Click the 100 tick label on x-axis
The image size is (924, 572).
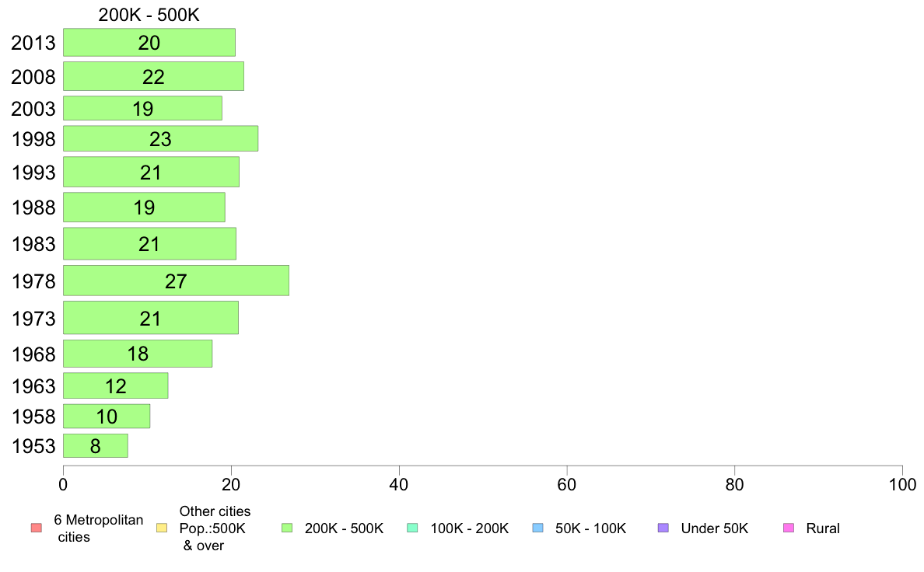(901, 485)
